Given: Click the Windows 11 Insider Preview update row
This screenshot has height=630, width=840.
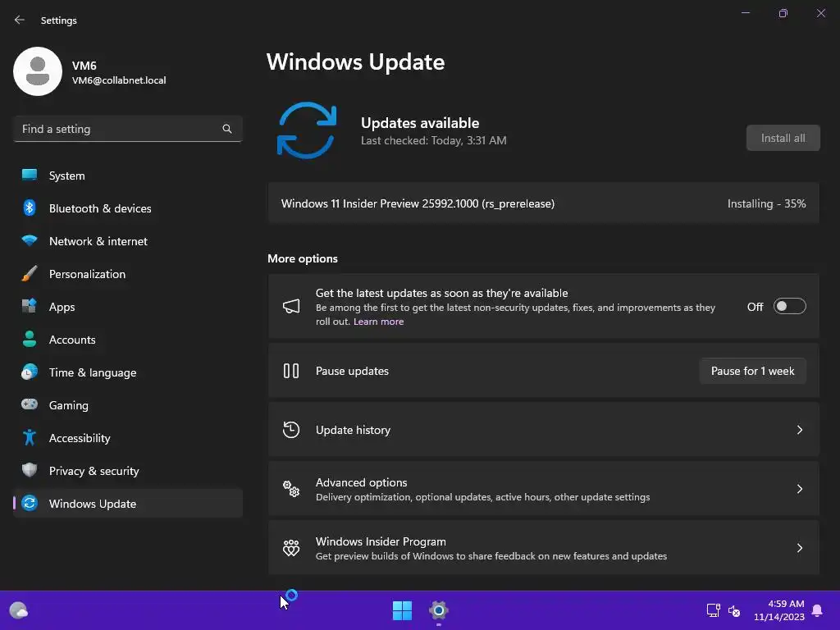Looking at the screenshot, I should click(x=543, y=203).
